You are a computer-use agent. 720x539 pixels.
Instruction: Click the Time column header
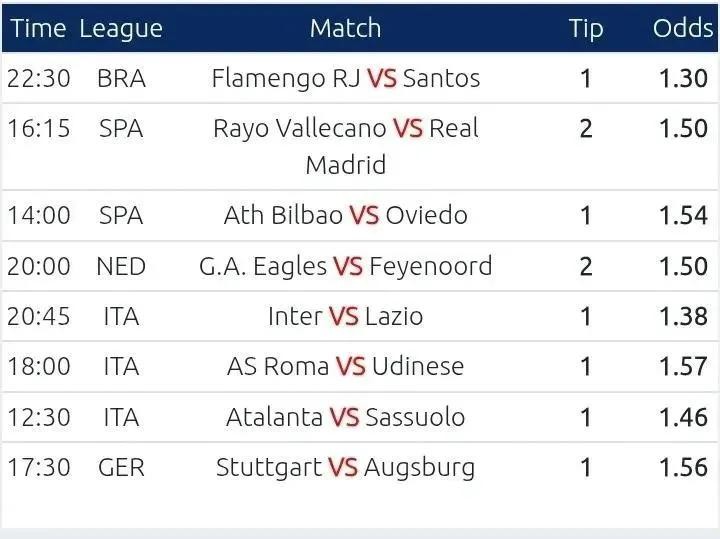[x=38, y=28]
